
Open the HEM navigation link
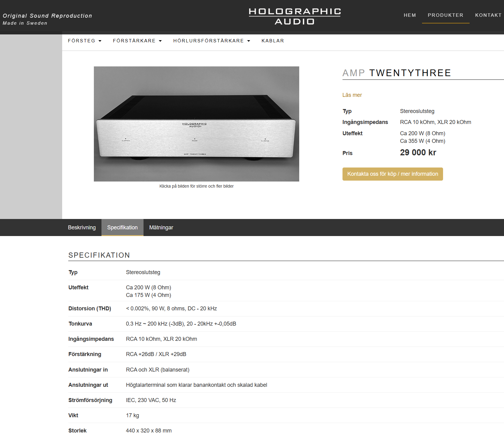[x=410, y=15]
